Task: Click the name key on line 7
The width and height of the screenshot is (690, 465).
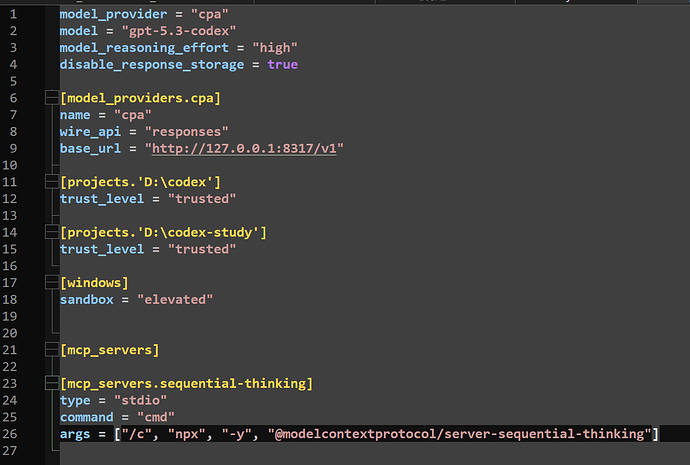Action: coord(75,115)
